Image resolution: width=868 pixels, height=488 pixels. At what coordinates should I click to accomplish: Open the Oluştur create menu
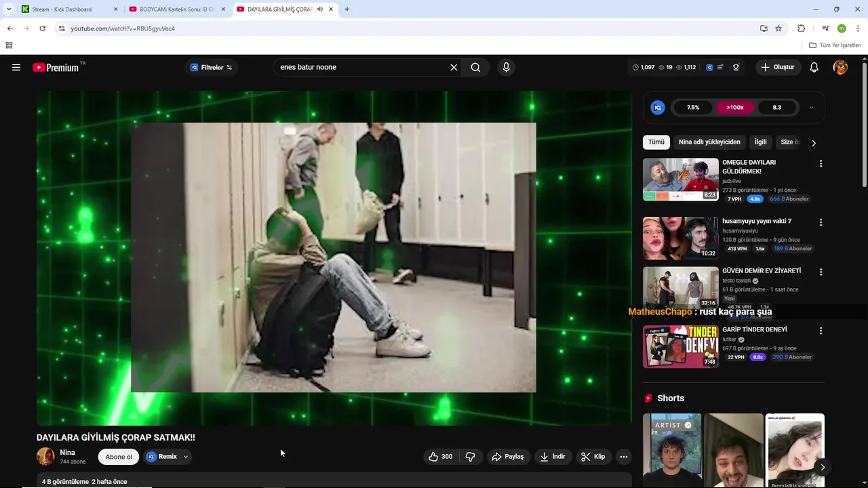coord(777,67)
